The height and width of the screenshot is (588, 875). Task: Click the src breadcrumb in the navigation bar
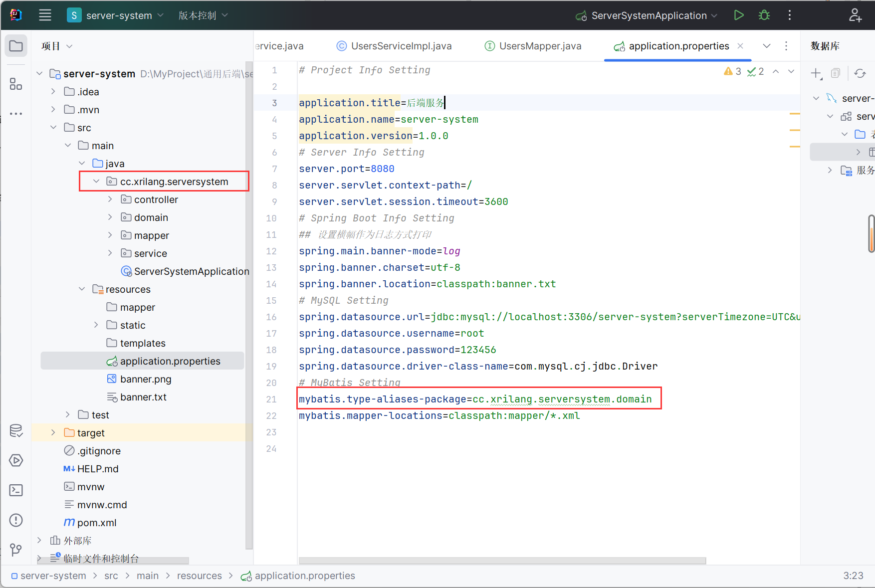(x=111, y=576)
